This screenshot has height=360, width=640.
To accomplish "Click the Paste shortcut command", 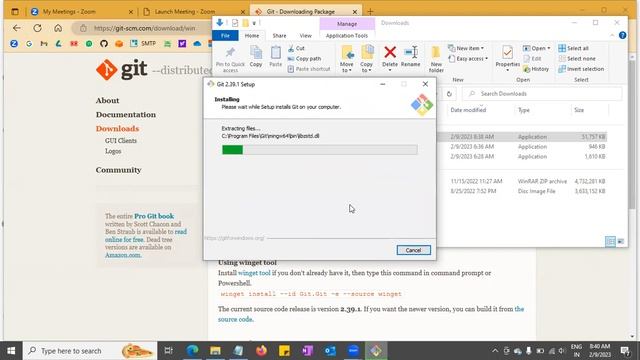I will pyautogui.click(x=309, y=69).
